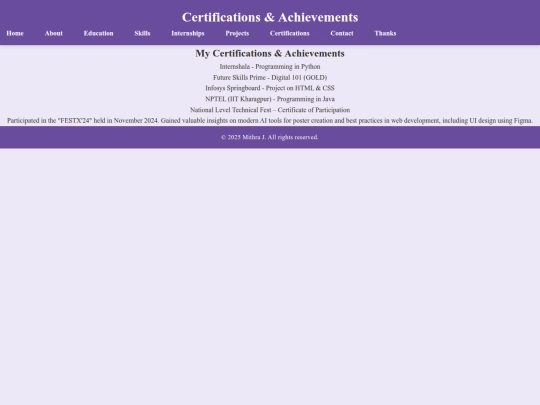Click Infosys Springboard - Project on HTML & CSS
The width and height of the screenshot is (540, 405).
(x=270, y=88)
